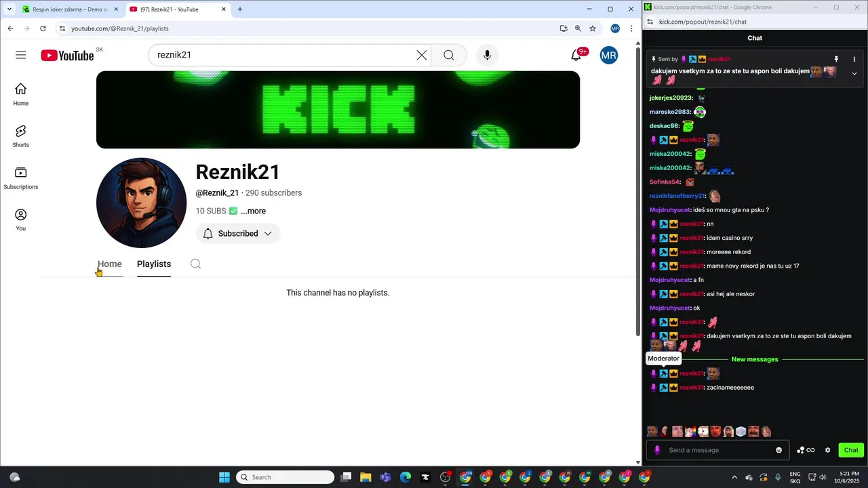Click Mojdruhyucet username asking about gta
The width and height of the screenshot is (868, 488).
click(x=670, y=210)
